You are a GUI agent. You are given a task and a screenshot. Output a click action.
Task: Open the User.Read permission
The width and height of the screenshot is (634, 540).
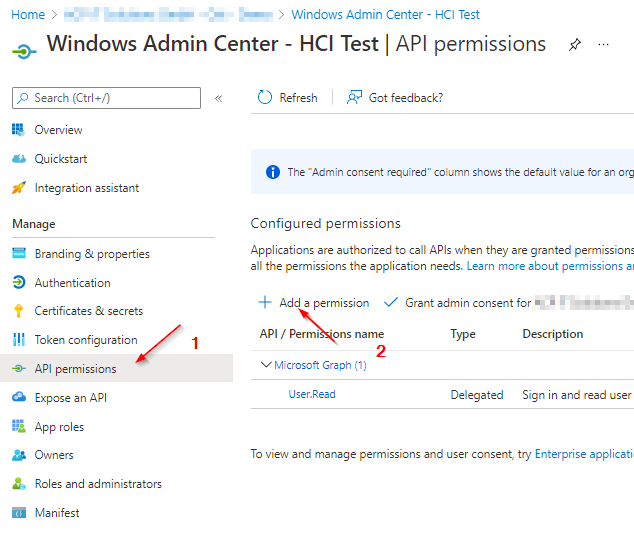(x=312, y=394)
